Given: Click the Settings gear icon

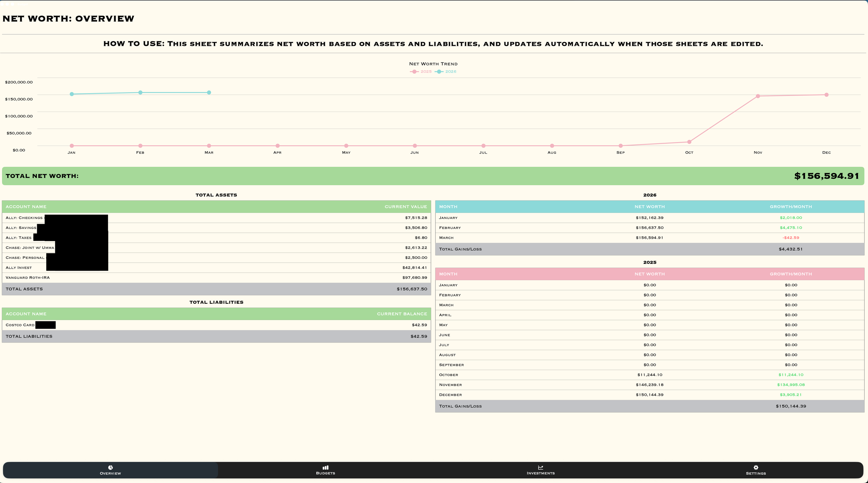Looking at the screenshot, I should [x=756, y=467].
